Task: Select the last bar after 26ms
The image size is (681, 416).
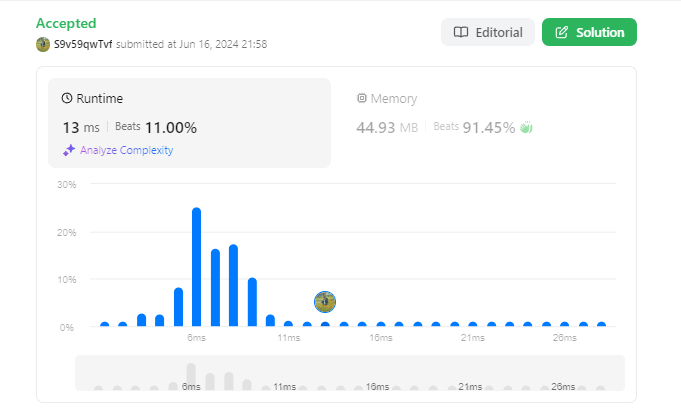Action: pyautogui.click(x=602, y=324)
